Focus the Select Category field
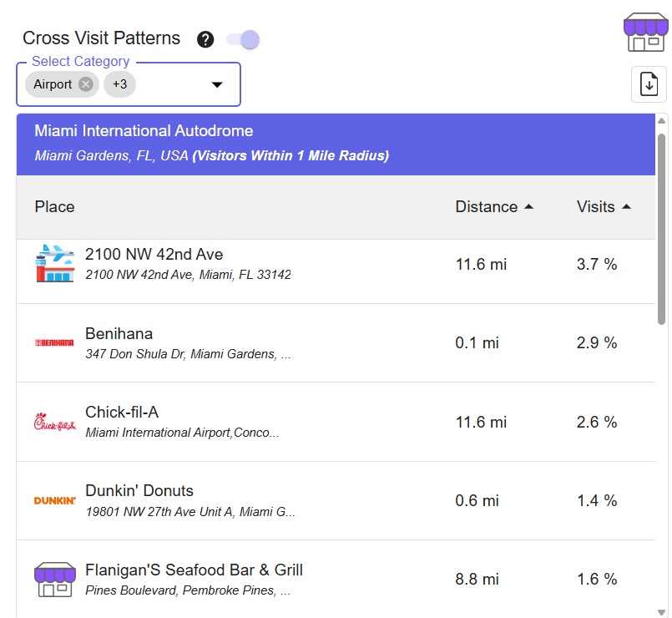672x618 pixels. pyautogui.click(x=129, y=84)
